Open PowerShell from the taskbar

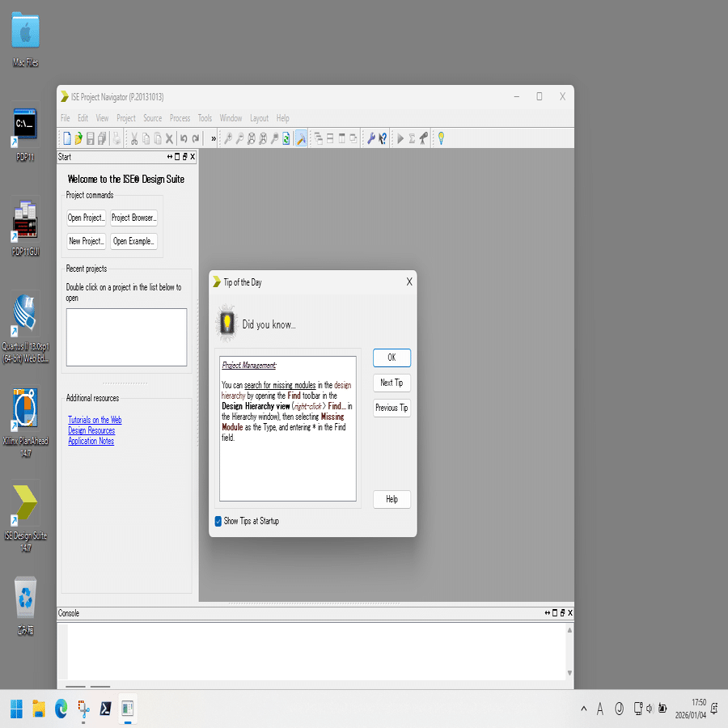[105, 709]
